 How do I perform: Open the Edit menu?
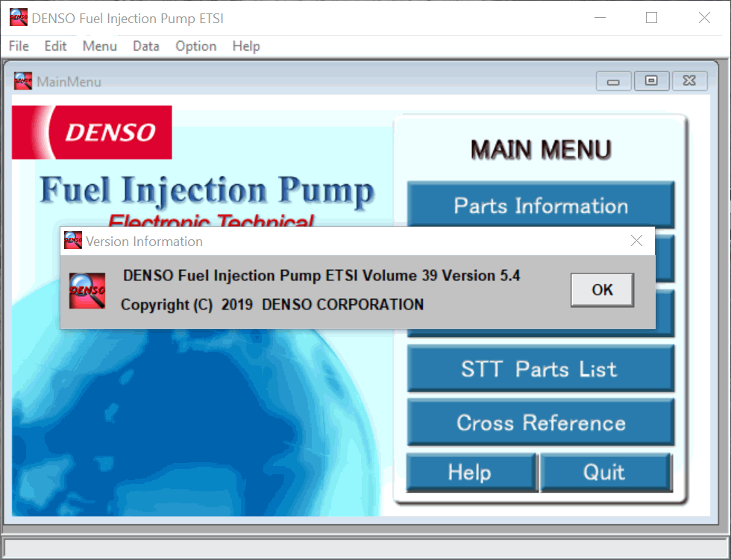tap(55, 45)
